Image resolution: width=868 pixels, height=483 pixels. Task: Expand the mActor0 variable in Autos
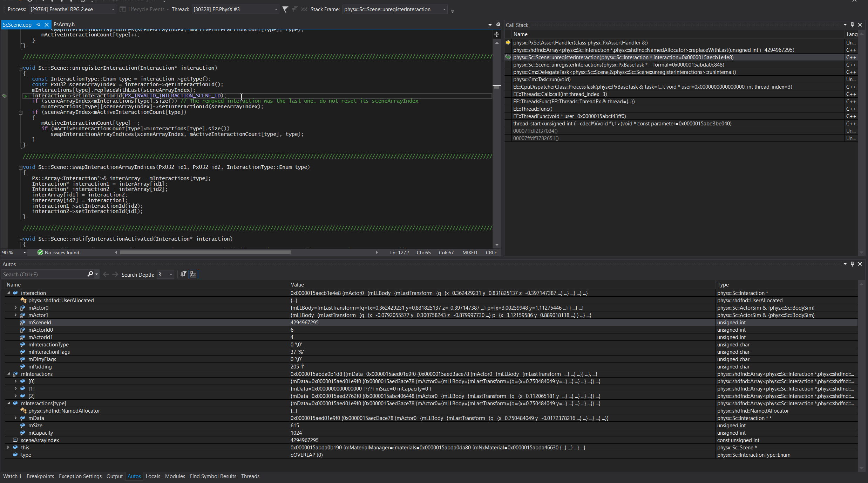click(15, 308)
